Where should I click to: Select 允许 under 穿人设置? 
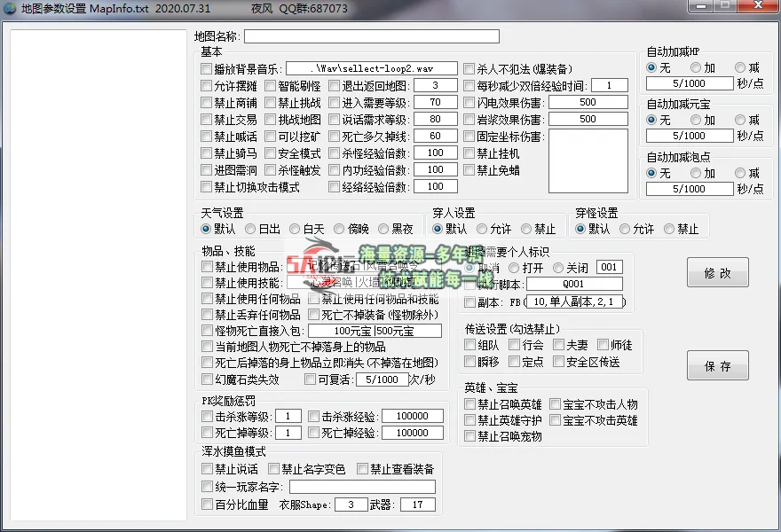coord(482,229)
